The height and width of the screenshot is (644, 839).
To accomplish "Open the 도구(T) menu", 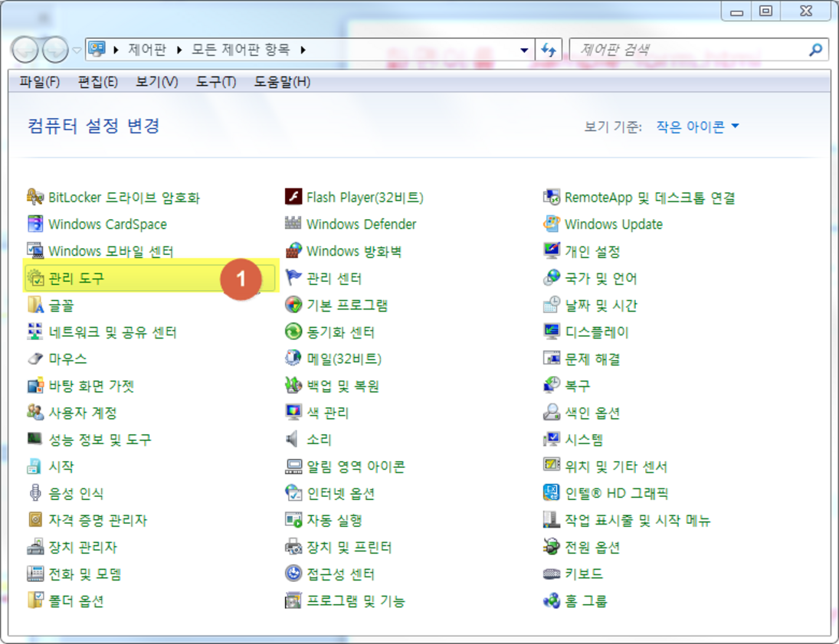I will tap(215, 82).
